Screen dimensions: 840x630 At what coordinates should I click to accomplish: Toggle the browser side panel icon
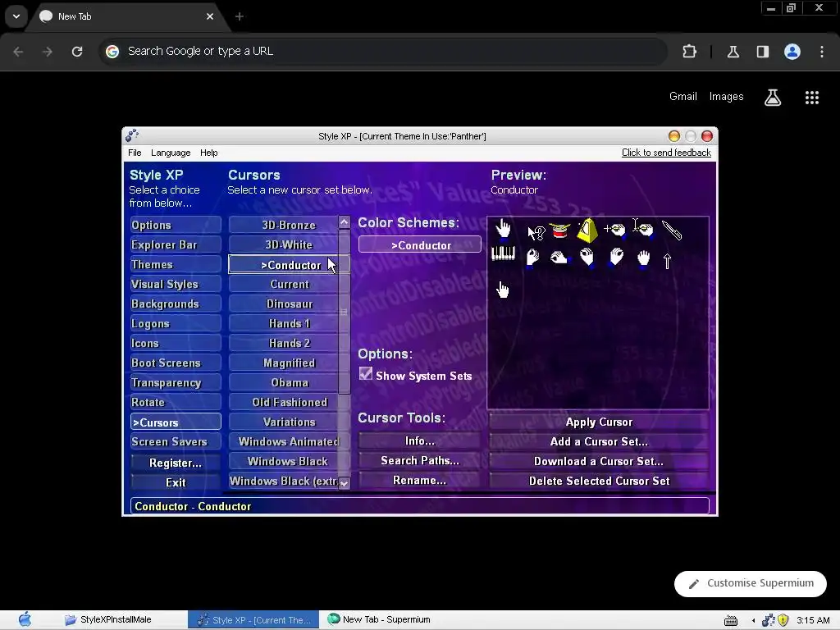click(x=763, y=52)
